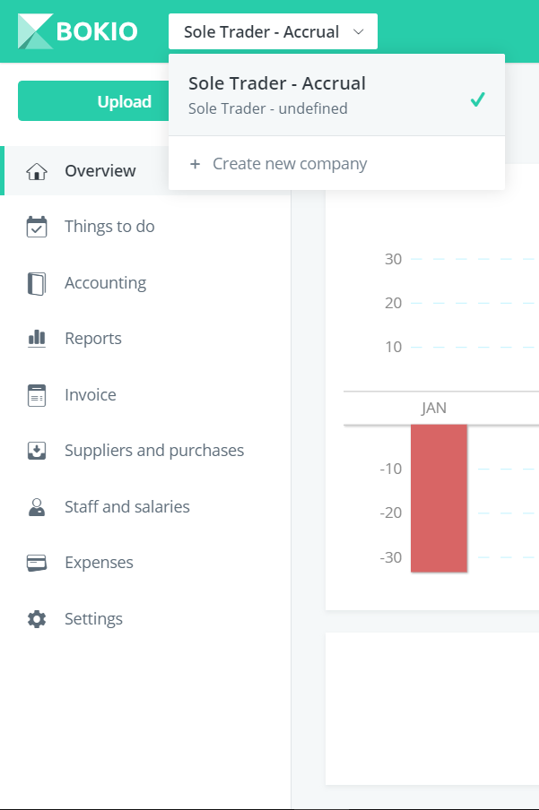Select the Sole Trader - Accrual company entry

click(336, 95)
